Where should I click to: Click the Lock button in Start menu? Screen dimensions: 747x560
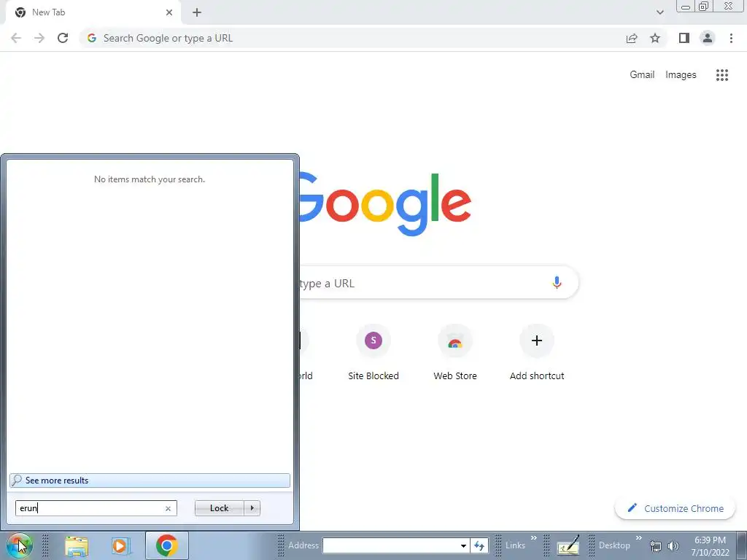219,508
